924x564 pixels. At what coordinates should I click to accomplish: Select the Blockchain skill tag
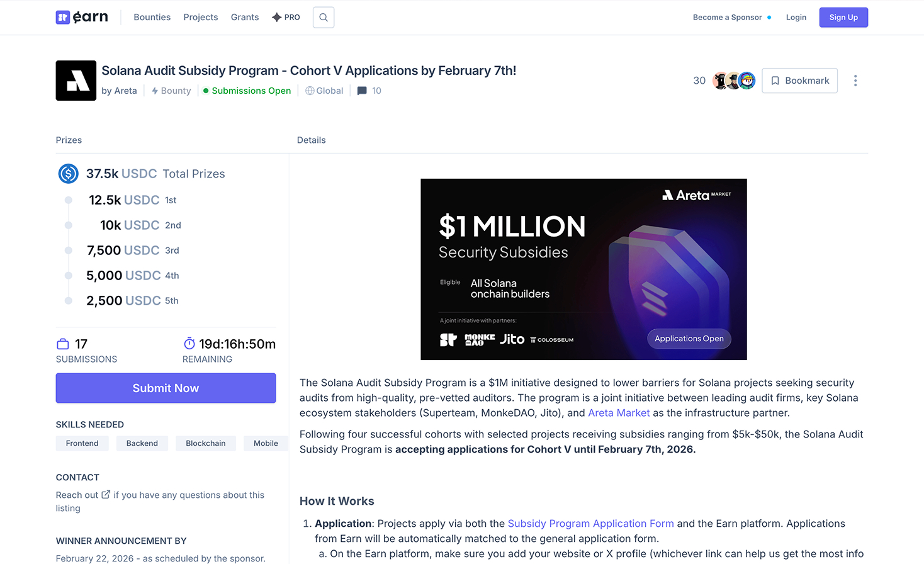click(206, 443)
